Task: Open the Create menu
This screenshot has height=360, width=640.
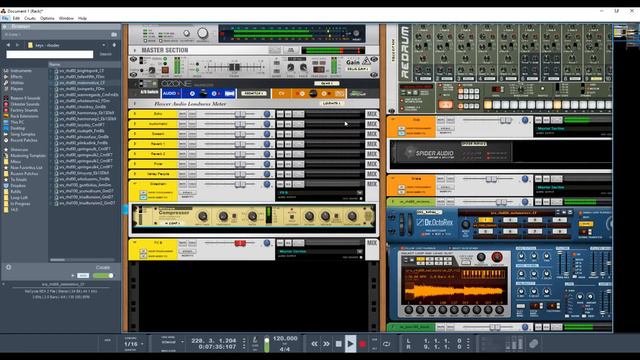Action: pyautogui.click(x=30, y=18)
